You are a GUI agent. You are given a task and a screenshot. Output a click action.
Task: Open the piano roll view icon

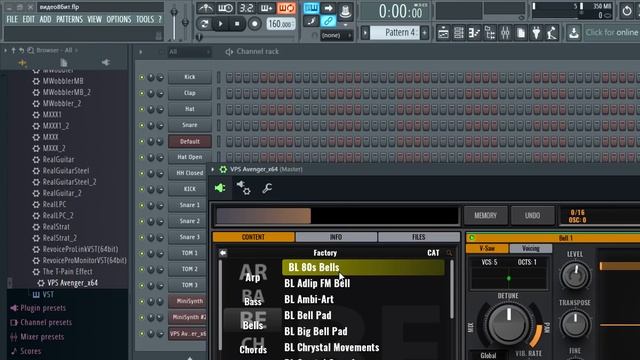474,33
